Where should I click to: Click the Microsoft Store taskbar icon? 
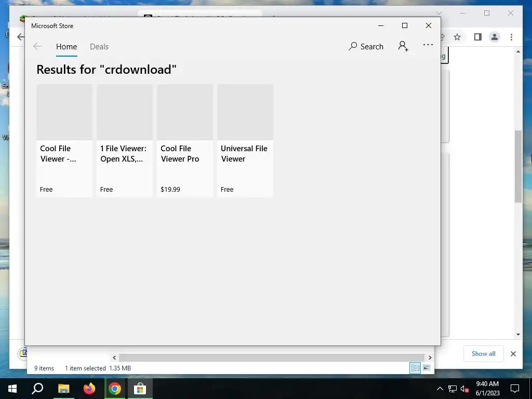140,389
